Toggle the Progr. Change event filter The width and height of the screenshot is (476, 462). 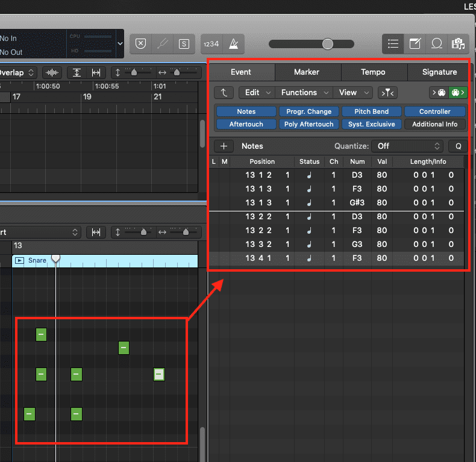[x=309, y=111]
